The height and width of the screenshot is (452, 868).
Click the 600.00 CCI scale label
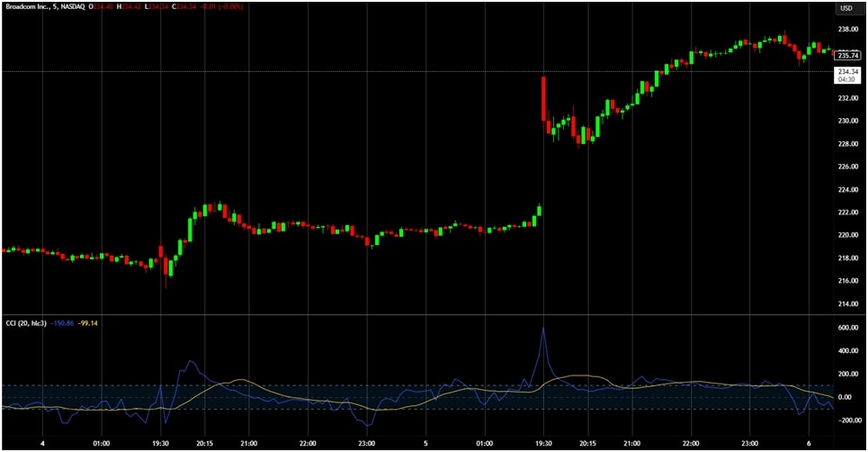click(846, 328)
